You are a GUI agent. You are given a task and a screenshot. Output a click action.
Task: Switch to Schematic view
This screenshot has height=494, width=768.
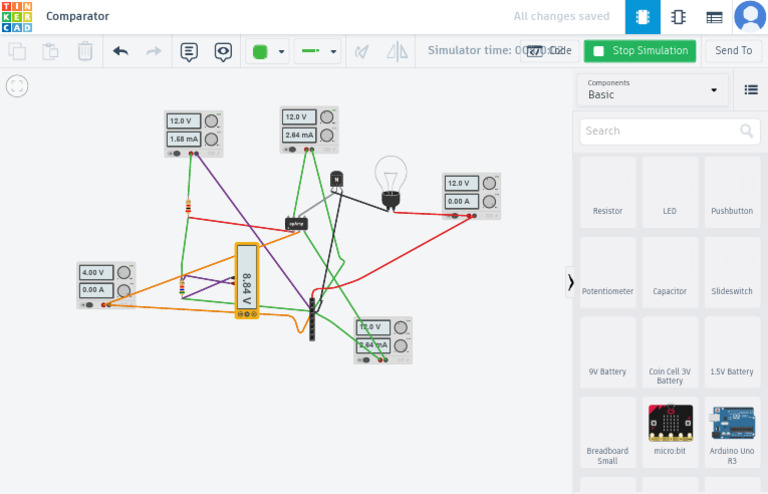(678, 17)
